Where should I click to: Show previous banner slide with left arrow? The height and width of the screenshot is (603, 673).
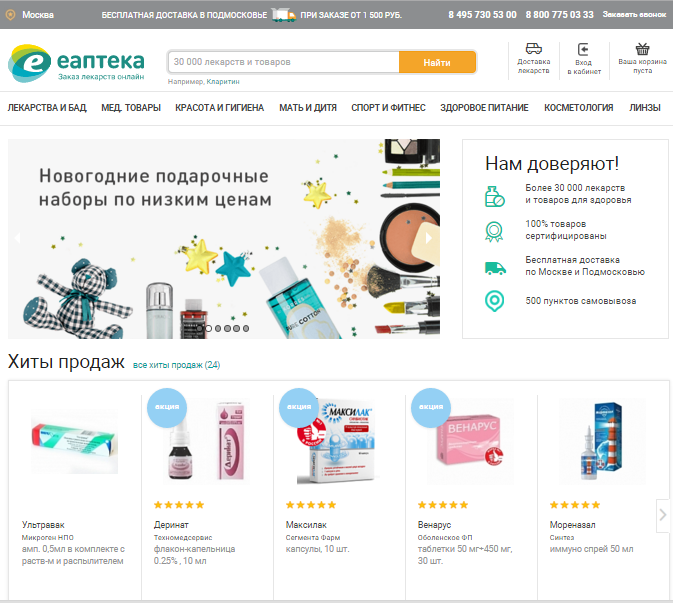pos(17,238)
